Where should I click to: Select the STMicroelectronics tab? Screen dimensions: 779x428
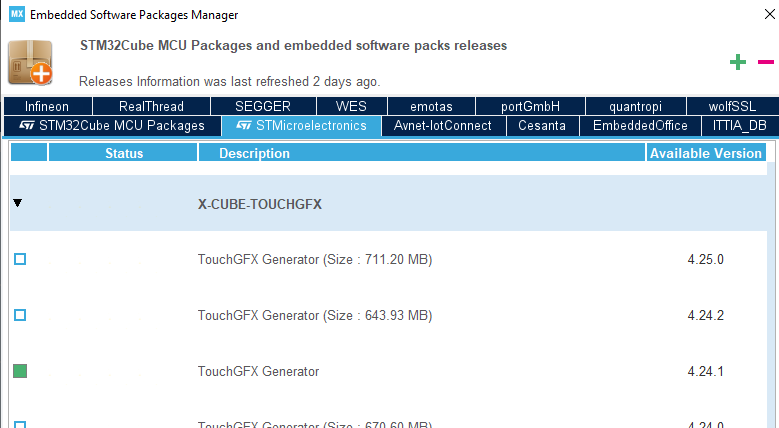tap(302, 126)
